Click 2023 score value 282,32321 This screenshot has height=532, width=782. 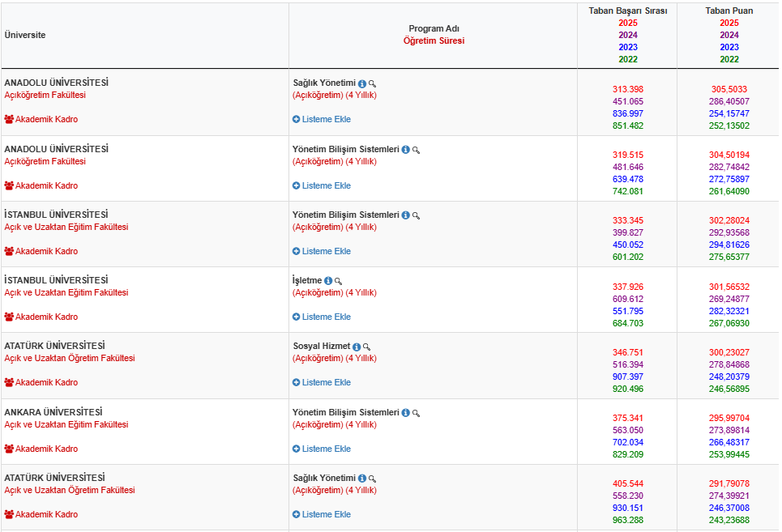pyautogui.click(x=729, y=311)
